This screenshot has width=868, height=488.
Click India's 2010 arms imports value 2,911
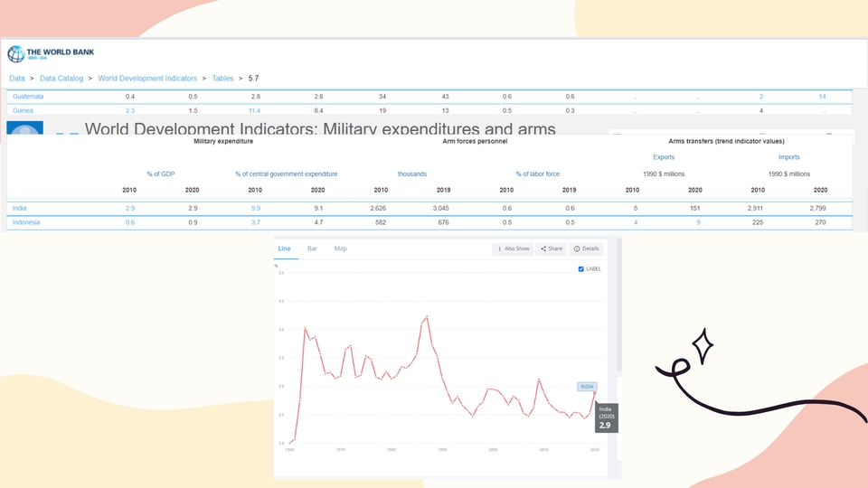[x=755, y=209]
